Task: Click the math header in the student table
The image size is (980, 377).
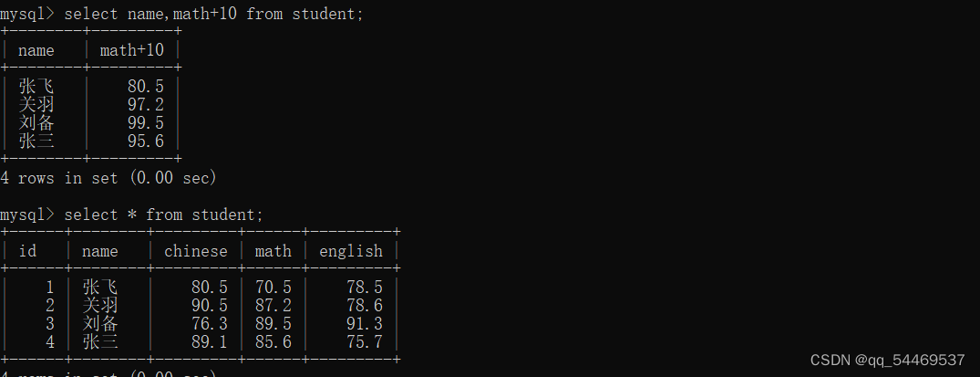Action: click(x=273, y=251)
